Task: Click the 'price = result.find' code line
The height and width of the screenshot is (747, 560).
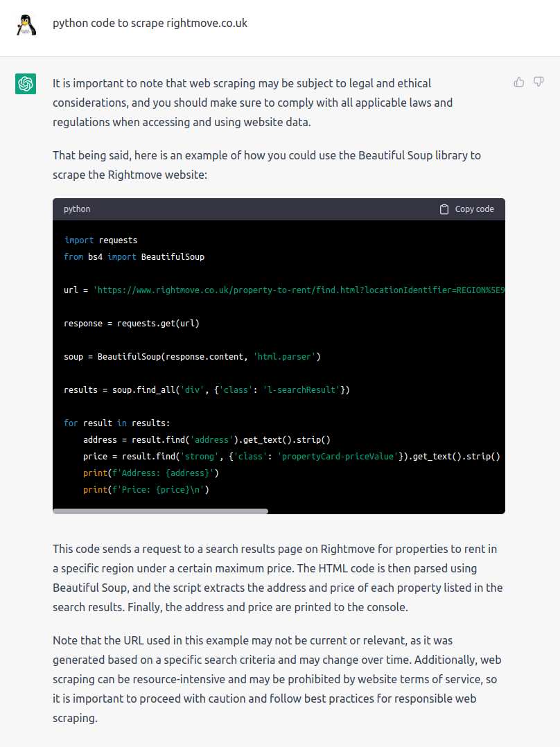Action: tap(292, 457)
